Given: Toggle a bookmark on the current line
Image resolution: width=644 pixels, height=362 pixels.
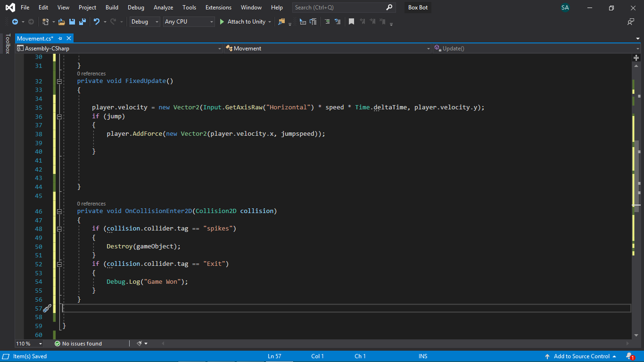Looking at the screenshot, I should (350, 22).
